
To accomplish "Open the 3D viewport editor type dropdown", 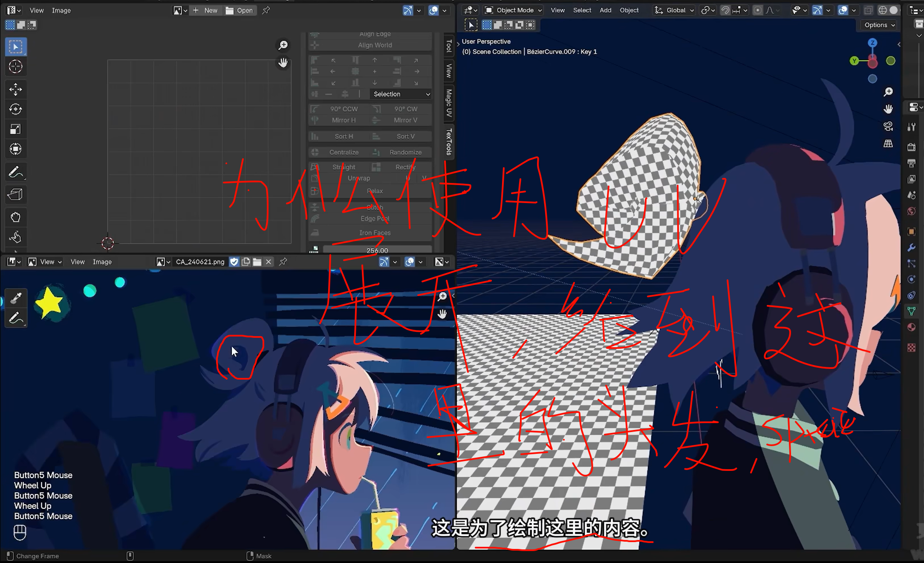I will pyautogui.click(x=471, y=10).
